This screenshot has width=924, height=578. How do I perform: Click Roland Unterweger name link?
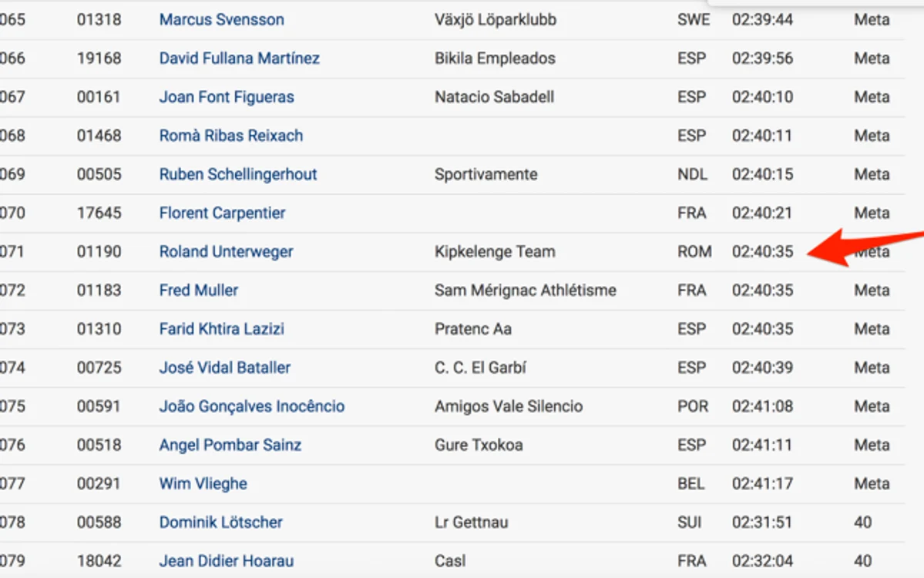tap(227, 251)
